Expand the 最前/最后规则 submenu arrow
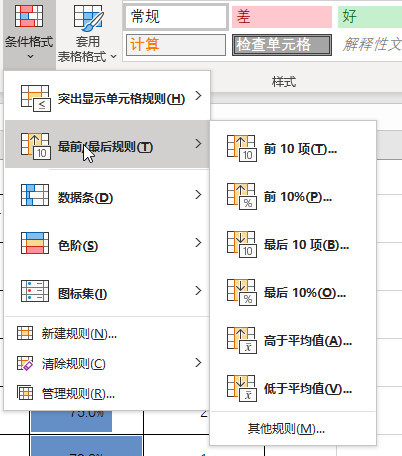402x456 pixels. [199, 144]
